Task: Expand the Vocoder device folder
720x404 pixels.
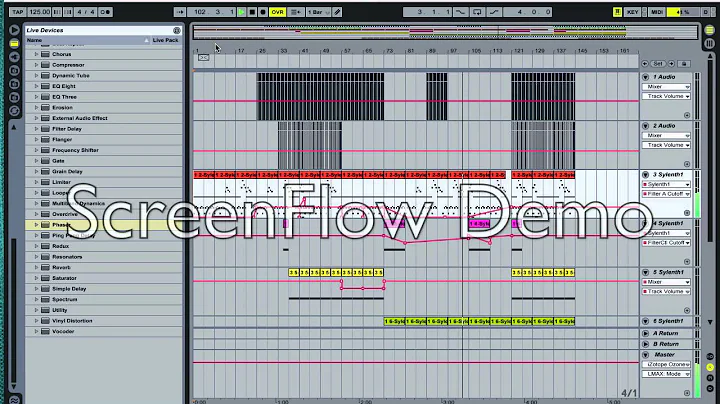Action: (x=36, y=331)
